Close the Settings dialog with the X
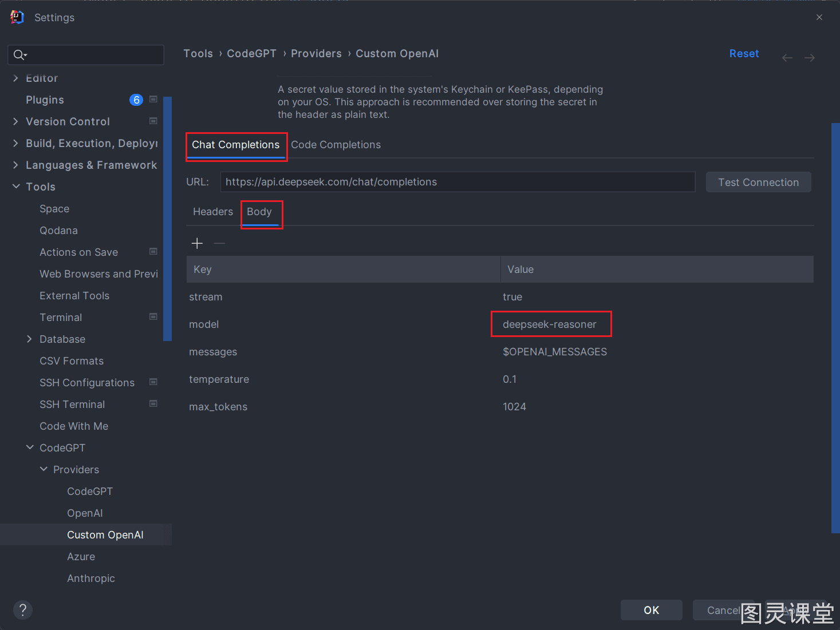Viewport: 840px width, 630px height. click(x=819, y=17)
